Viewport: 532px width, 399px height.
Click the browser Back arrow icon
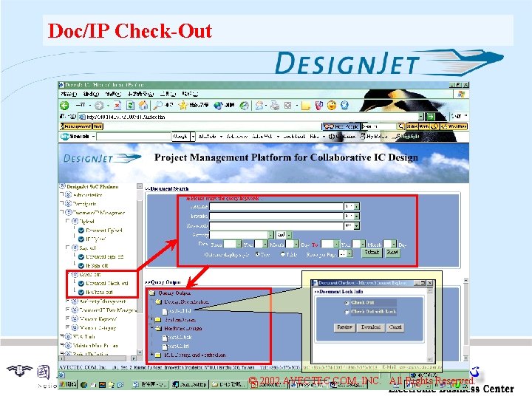pos(64,106)
